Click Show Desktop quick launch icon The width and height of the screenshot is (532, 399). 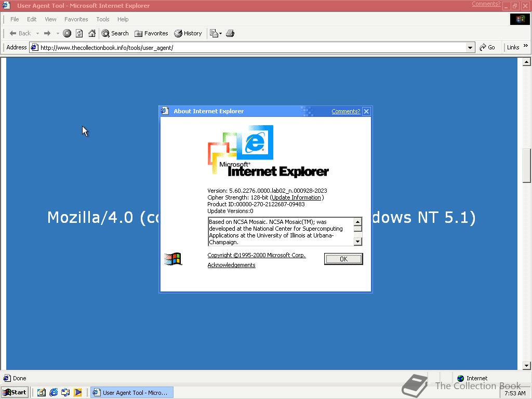click(42, 393)
